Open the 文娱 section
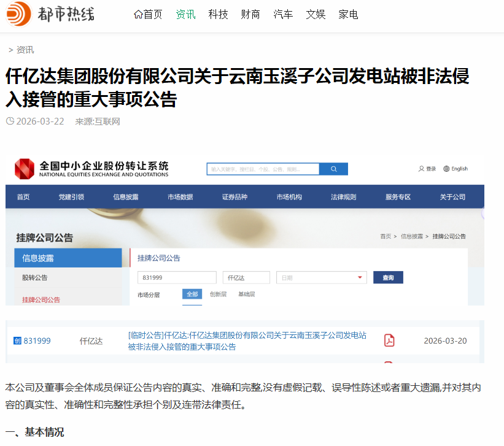The image size is (504, 446). tap(316, 15)
